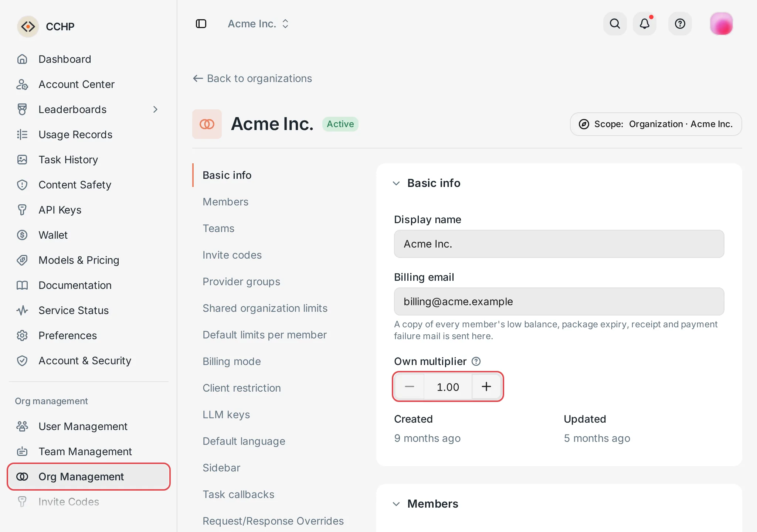Open Team Management in sidebar
This screenshot has height=532, width=757.
tap(89, 451)
